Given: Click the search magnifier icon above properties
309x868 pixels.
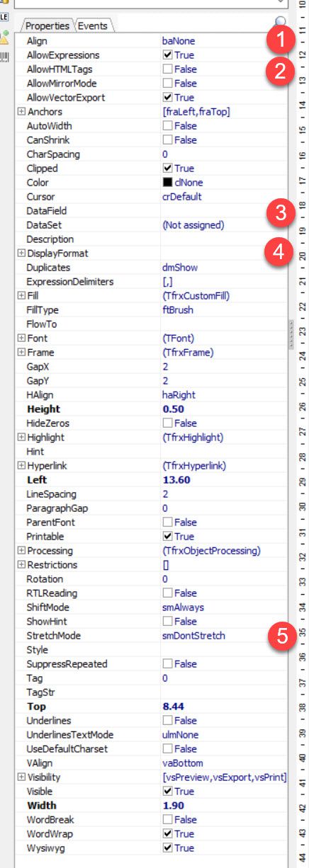Looking at the screenshot, I should (282, 23).
